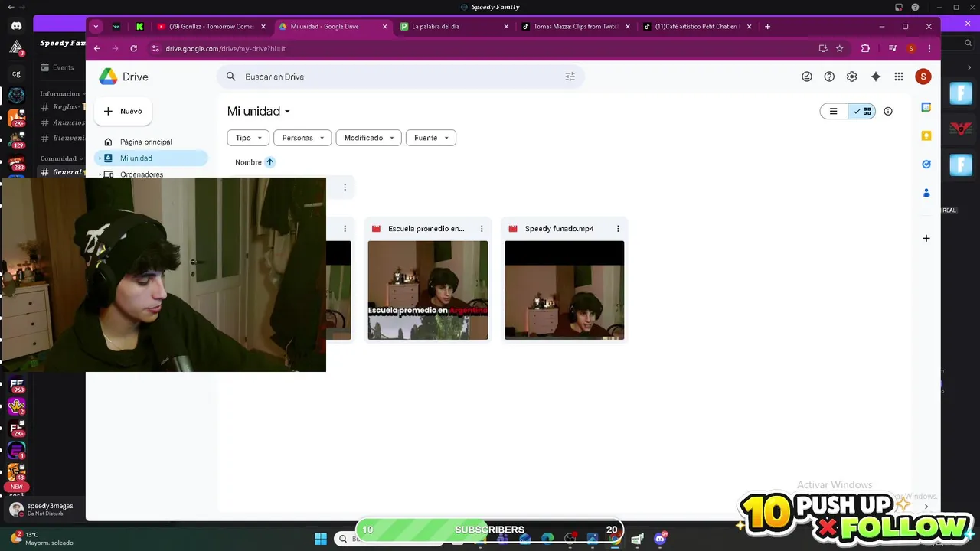The height and width of the screenshot is (551, 980).
Task: Bookmark this page with the star
Action: coord(840,48)
